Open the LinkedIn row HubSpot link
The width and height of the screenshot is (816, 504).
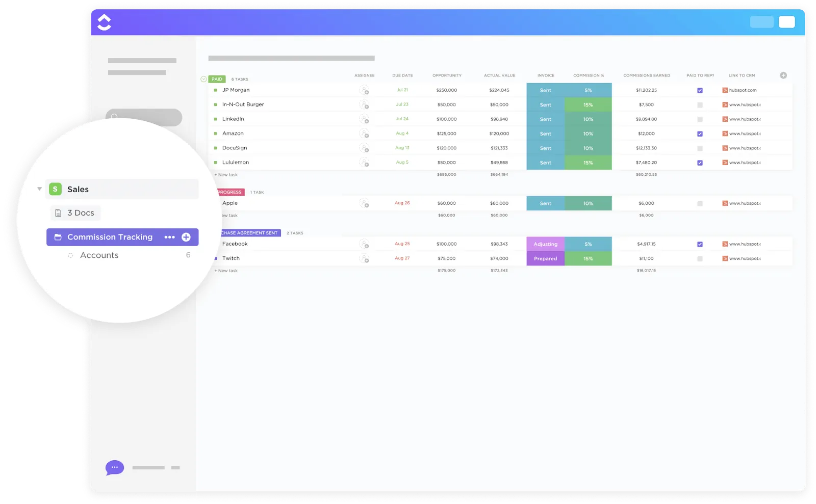click(x=745, y=119)
